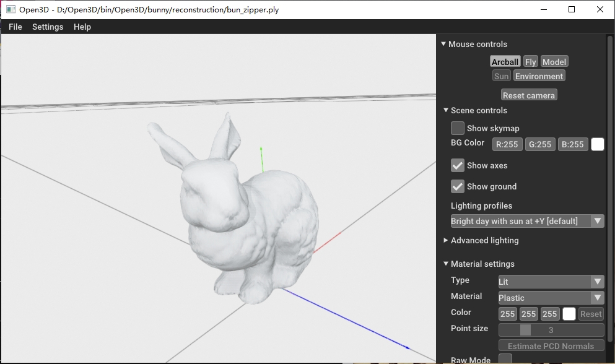Open the material Color swatch picker
615x364 pixels.
[569, 314]
